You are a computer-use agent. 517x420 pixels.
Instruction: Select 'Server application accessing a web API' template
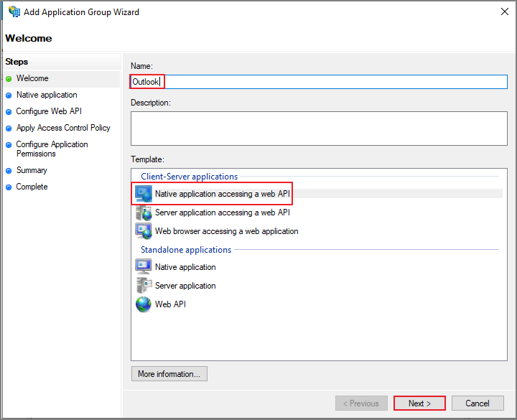(222, 213)
